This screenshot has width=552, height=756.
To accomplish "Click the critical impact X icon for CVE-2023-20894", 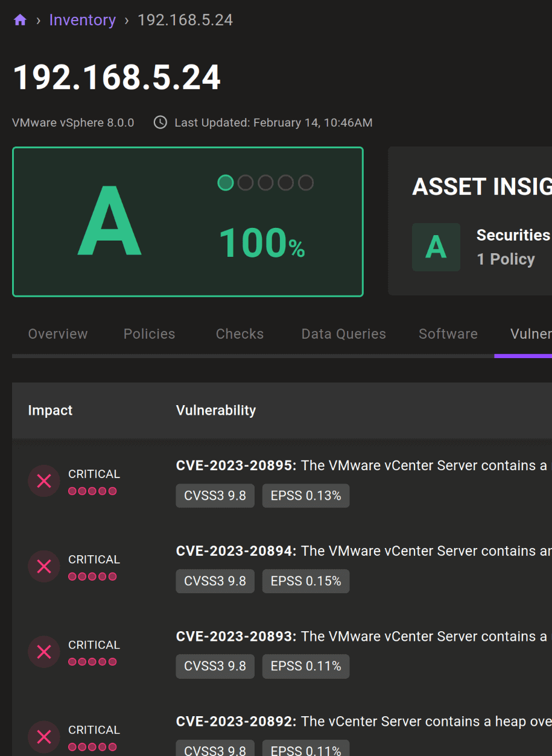I will point(43,566).
